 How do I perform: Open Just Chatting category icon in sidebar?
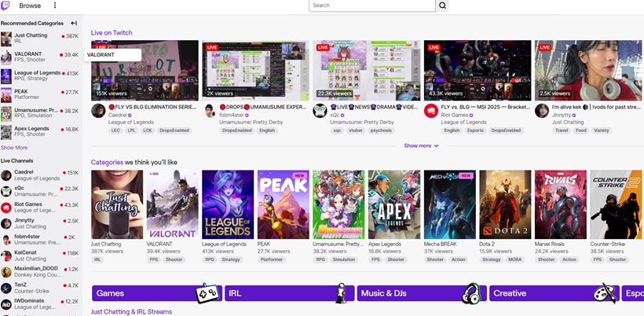pyautogui.click(x=6, y=39)
